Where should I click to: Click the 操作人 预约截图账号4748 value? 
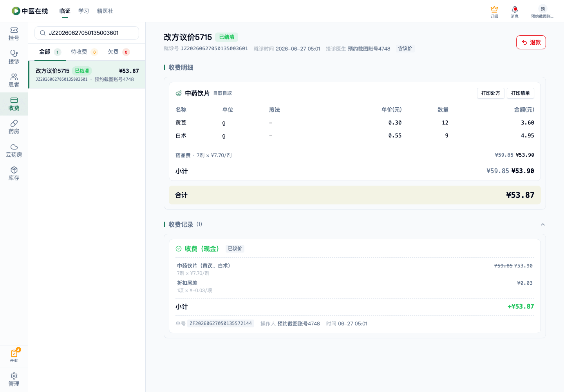pos(299,323)
